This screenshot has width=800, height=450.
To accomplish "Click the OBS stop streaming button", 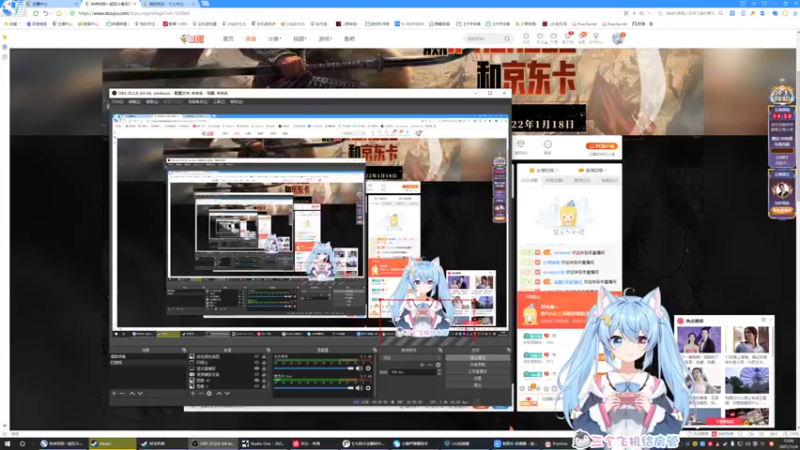I will tap(478, 358).
